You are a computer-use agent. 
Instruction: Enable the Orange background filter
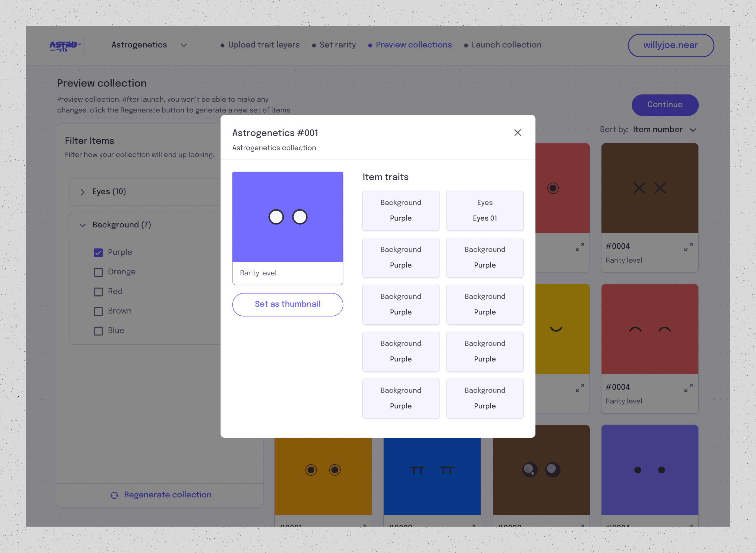(x=98, y=272)
